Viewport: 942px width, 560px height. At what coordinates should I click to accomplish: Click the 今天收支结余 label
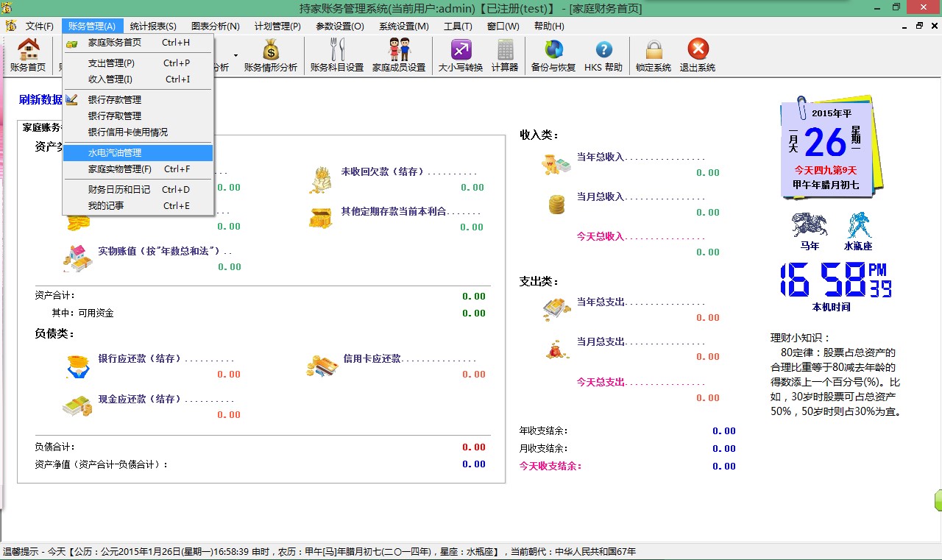(x=549, y=466)
